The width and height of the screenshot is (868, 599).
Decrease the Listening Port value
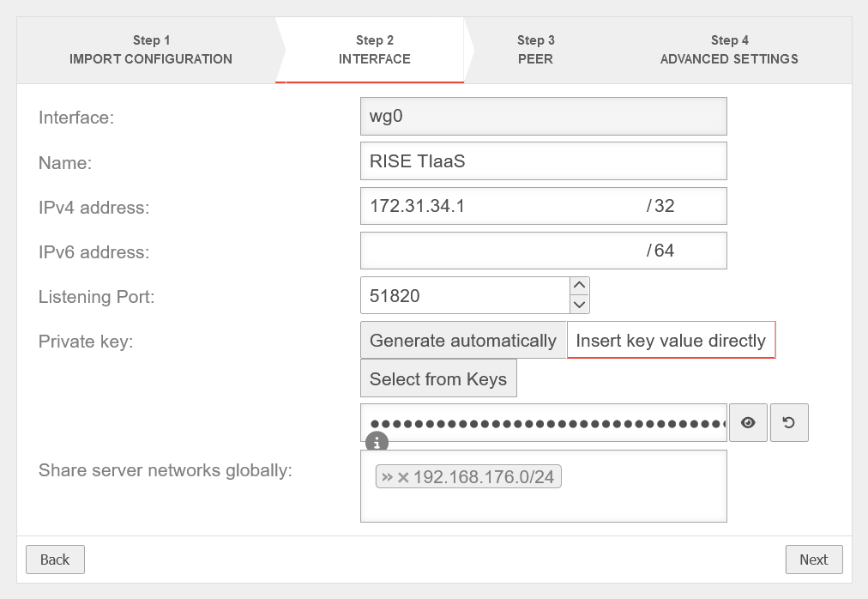580,304
